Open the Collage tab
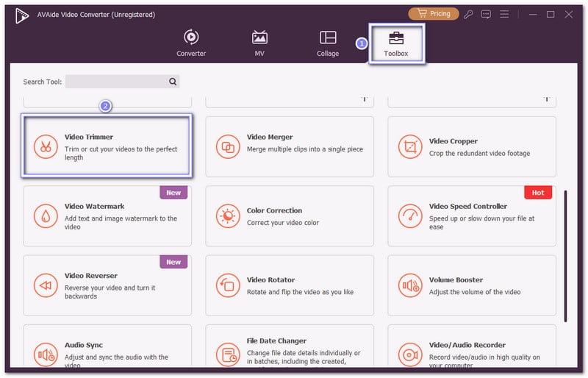 pos(328,43)
